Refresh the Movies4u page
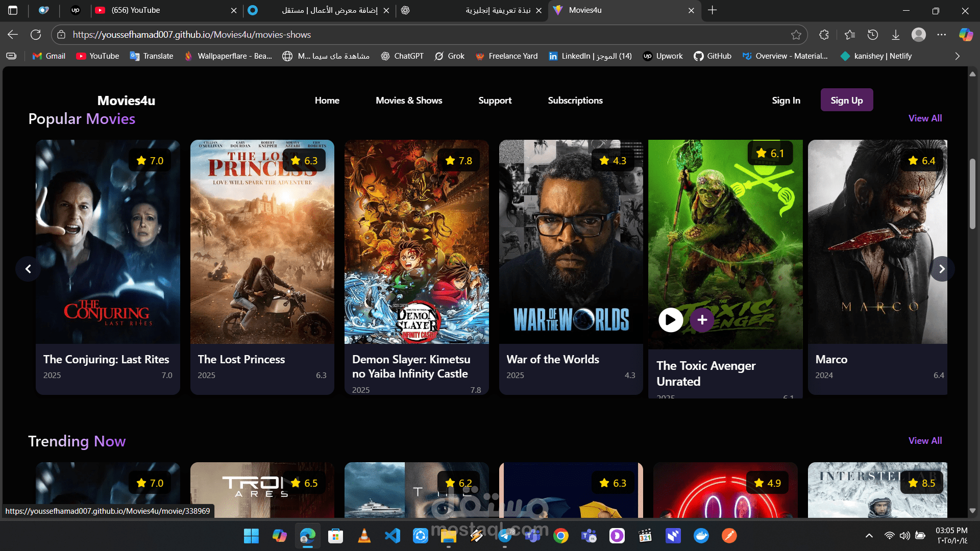 click(36, 35)
